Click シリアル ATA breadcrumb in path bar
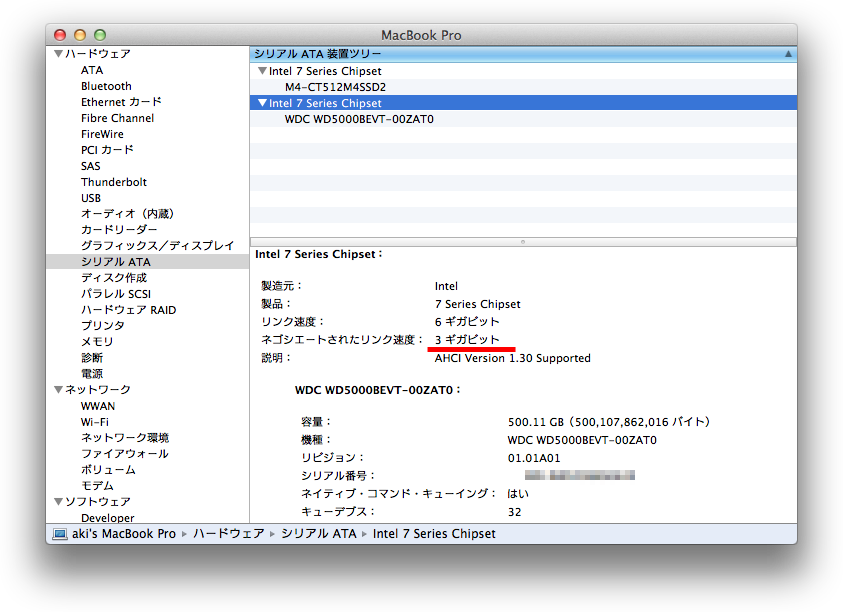The width and height of the screenshot is (843, 612). (319, 533)
